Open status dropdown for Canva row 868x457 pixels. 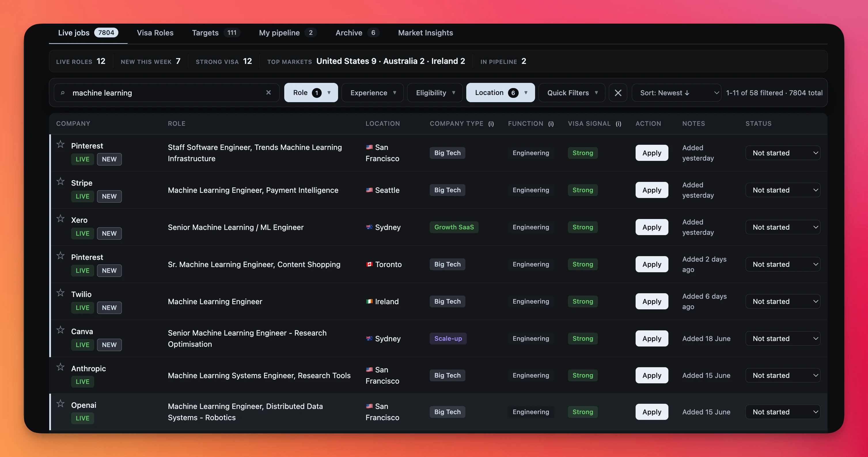pyautogui.click(x=783, y=338)
